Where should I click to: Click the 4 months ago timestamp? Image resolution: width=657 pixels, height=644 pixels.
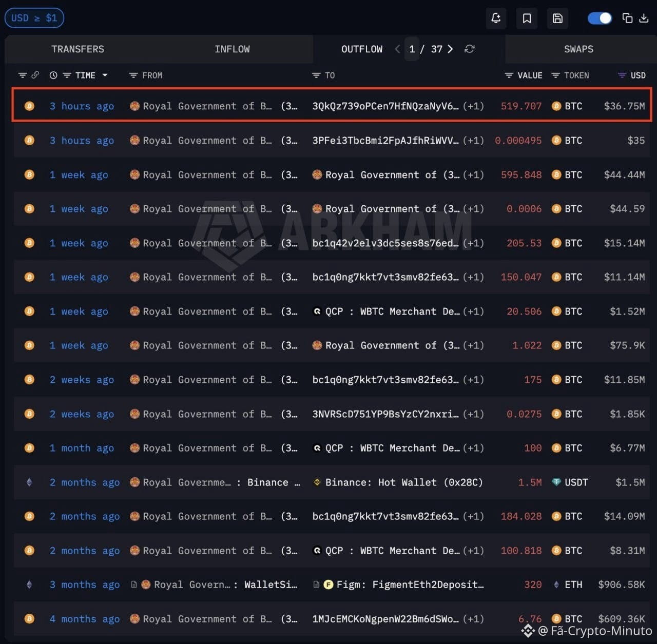84,619
